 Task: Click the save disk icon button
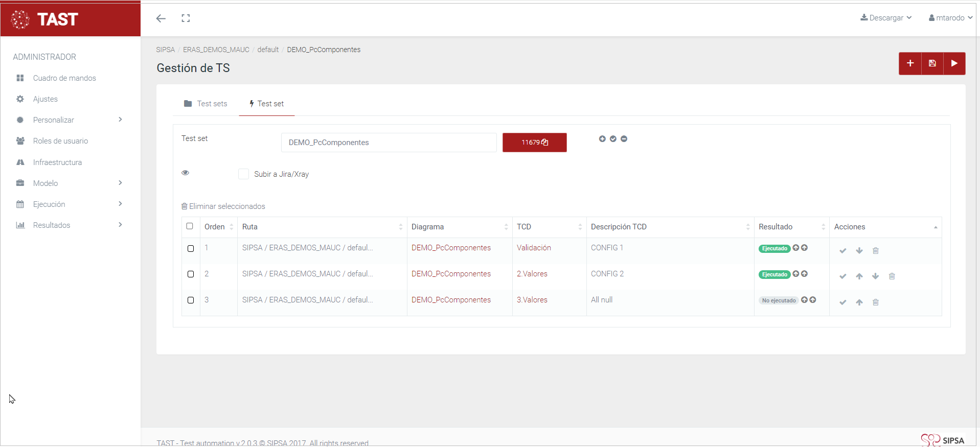[x=932, y=63]
